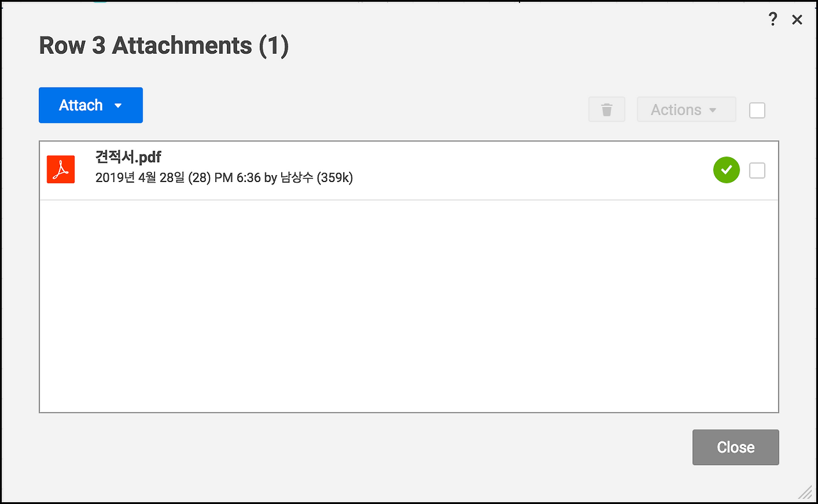Click the 2019년 4월 28일 upload date
This screenshot has height=504, width=818.
tap(140, 178)
